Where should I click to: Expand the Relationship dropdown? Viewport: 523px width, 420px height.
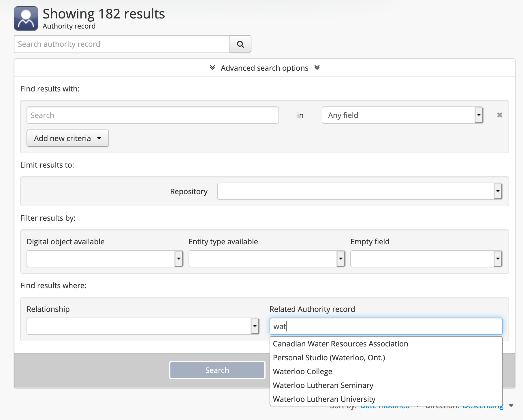coord(143,326)
